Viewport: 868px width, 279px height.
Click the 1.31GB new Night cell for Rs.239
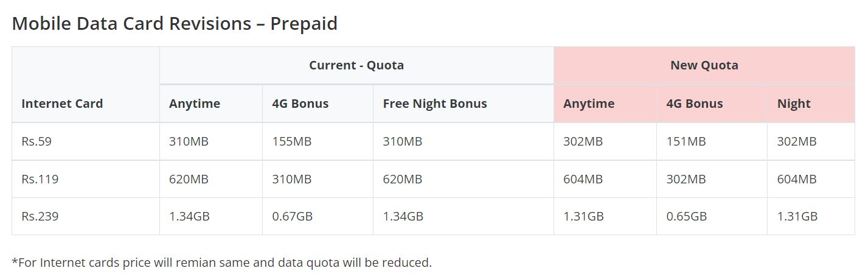tap(797, 216)
